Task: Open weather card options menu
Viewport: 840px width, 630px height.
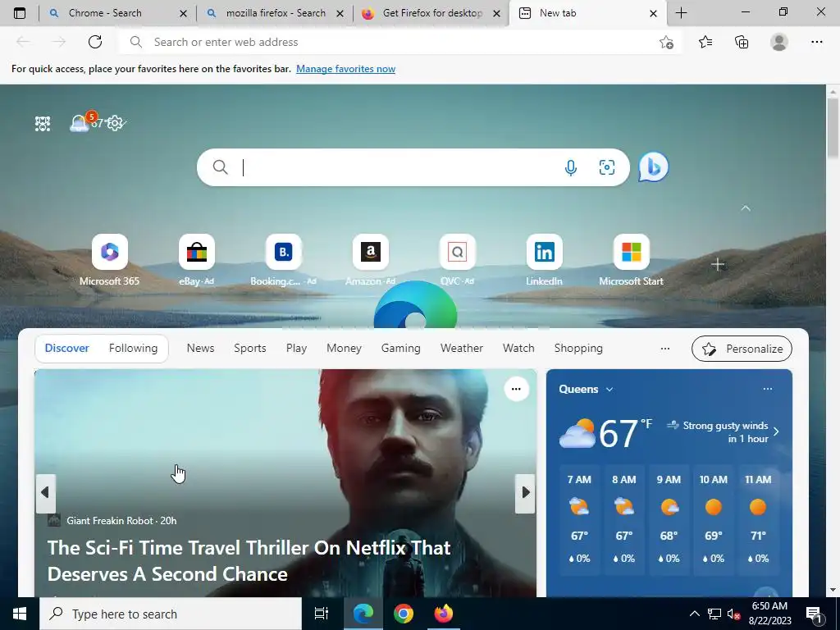Action: click(767, 389)
